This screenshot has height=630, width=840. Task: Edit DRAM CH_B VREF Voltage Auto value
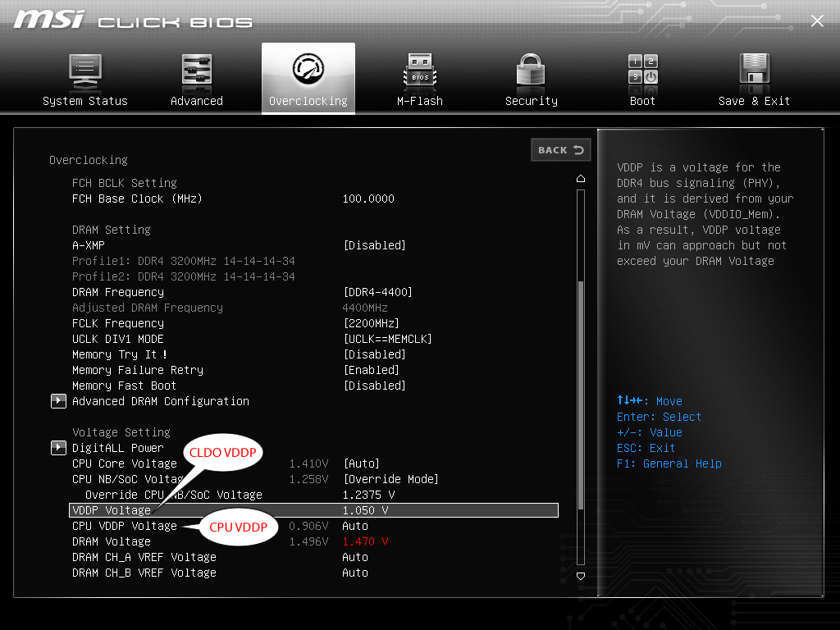tap(355, 573)
